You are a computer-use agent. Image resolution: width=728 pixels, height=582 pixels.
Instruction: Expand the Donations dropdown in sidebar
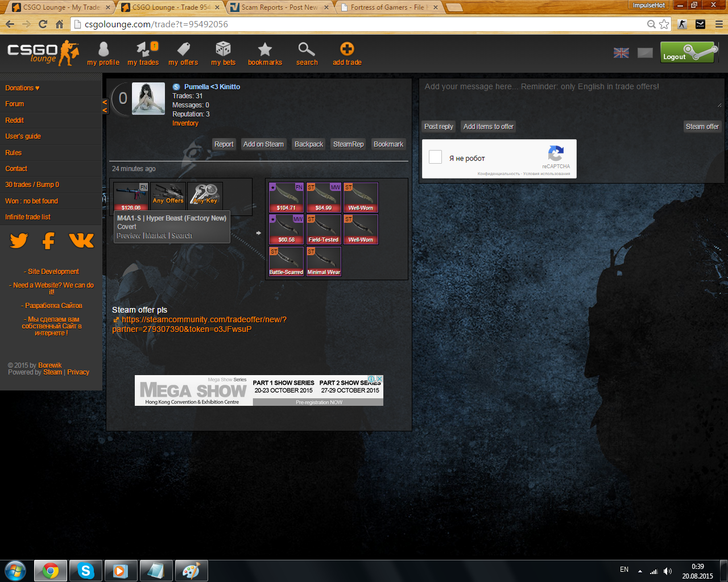tap(22, 88)
